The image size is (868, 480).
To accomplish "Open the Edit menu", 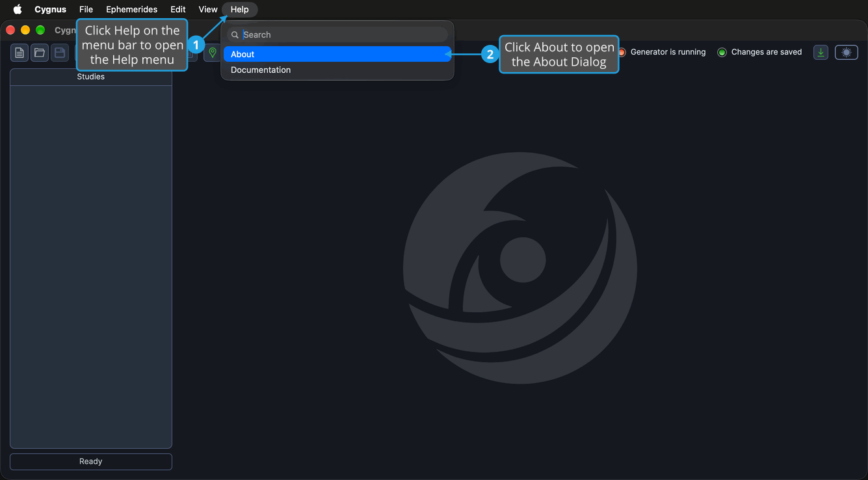I will tap(178, 9).
